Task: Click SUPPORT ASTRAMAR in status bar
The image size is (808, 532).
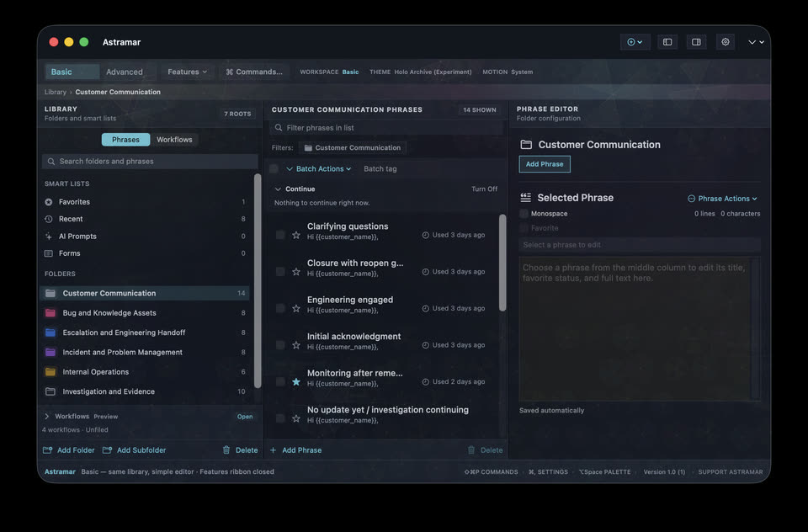Action: (x=731, y=471)
